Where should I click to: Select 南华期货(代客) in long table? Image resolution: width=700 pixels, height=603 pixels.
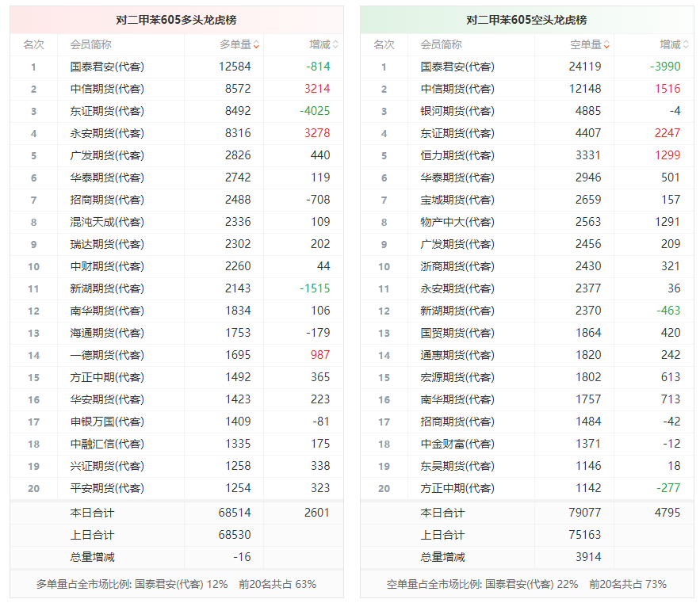107,311
